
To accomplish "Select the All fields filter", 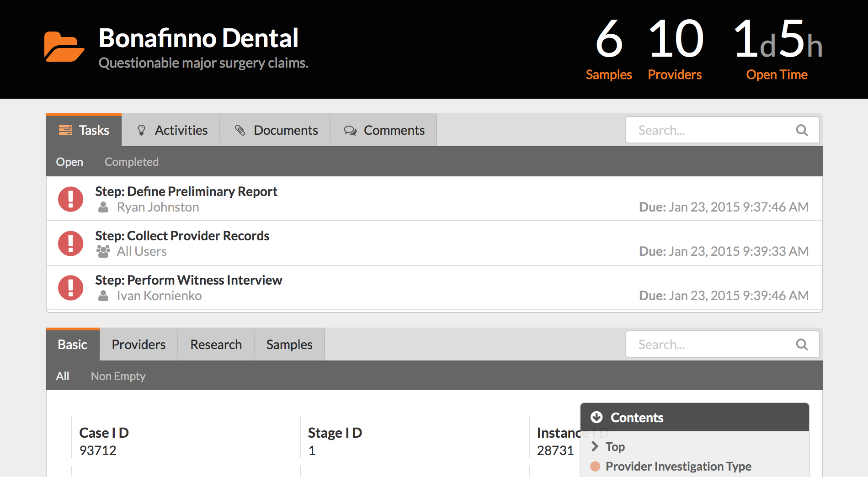I will 63,376.
